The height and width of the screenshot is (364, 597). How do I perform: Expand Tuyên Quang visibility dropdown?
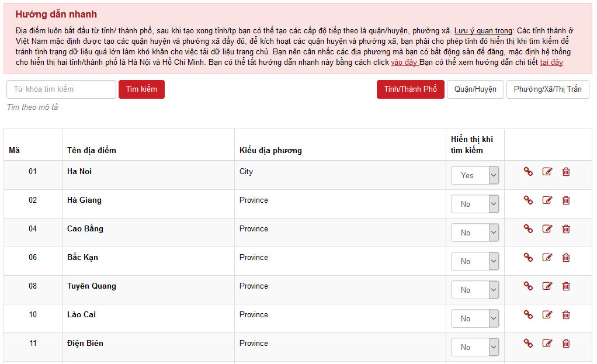tap(475, 290)
